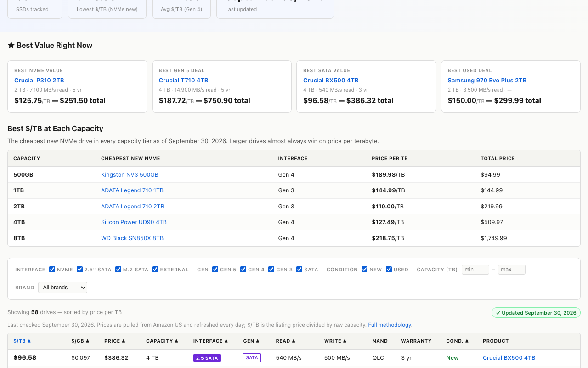Sort the table by Price column

coord(115,341)
